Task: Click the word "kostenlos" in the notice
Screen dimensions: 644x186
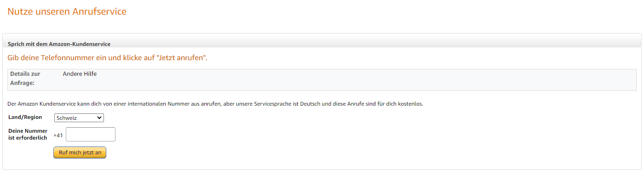Action: click(x=410, y=104)
